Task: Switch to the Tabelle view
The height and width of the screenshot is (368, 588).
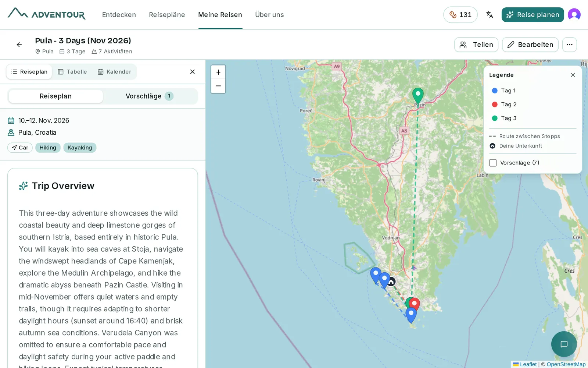Action: coord(72,72)
